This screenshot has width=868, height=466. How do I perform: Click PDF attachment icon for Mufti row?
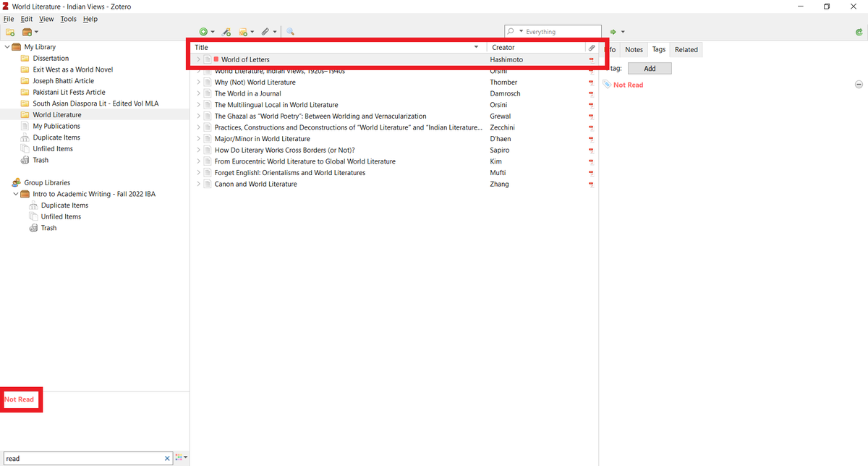click(x=592, y=173)
